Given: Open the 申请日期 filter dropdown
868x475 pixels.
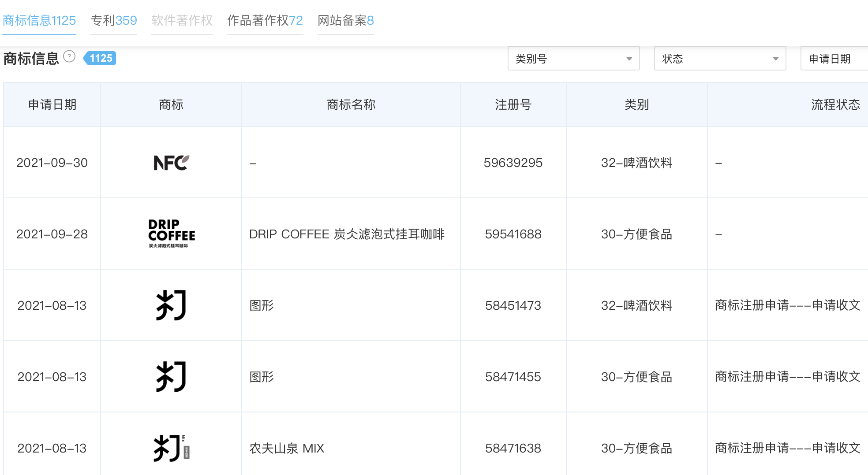Looking at the screenshot, I should 834,59.
